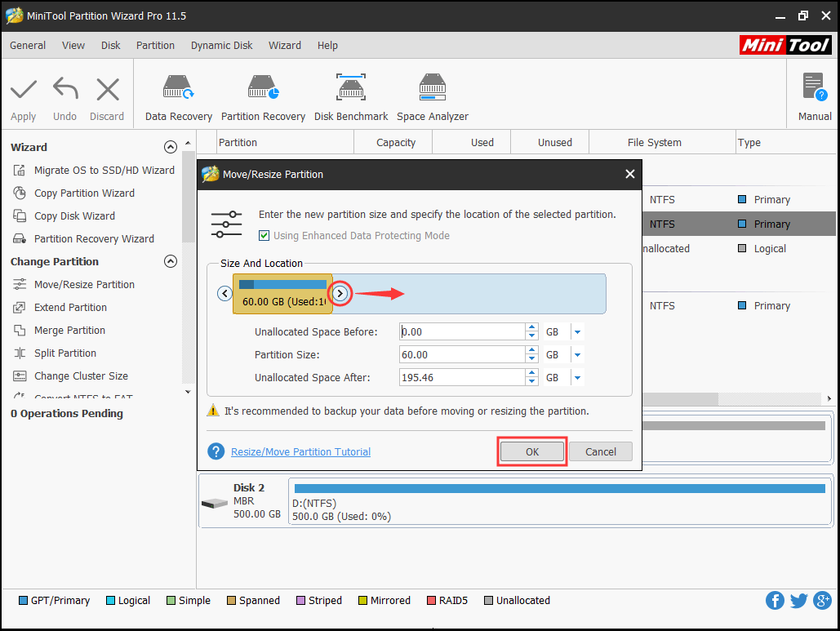
Task: Click the Type column header
Action: (785, 143)
